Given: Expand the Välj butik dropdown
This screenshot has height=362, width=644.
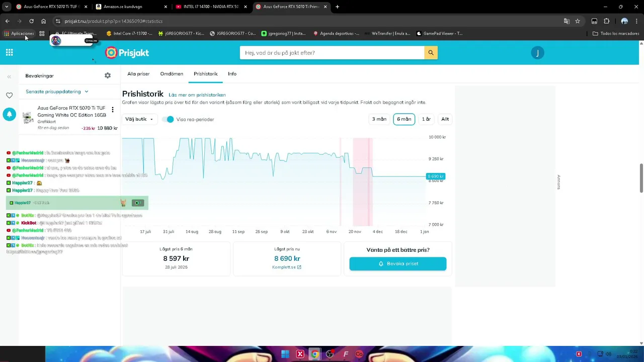Looking at the screenshot, I should click(x=139, y=119).
